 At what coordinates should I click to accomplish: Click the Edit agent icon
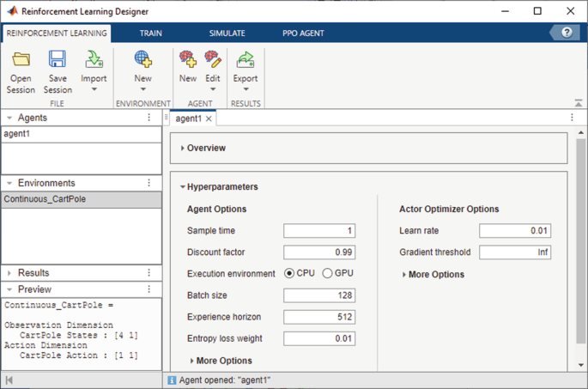213,60
